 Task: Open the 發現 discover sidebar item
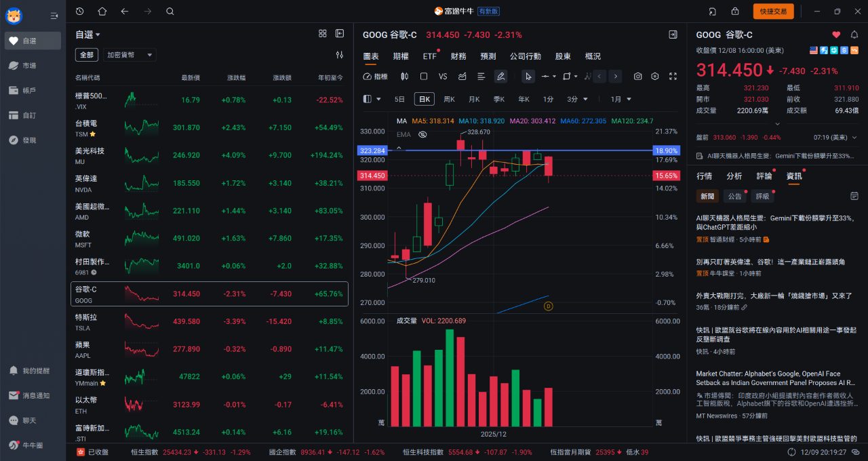(x=33, y=140)
